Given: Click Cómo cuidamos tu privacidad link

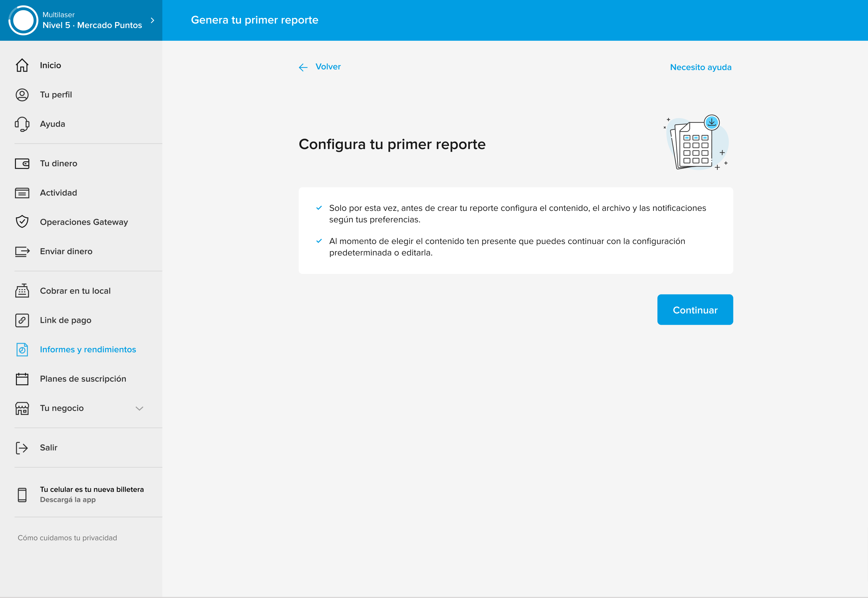Looking at the screenshot, I should pos(67,538).
